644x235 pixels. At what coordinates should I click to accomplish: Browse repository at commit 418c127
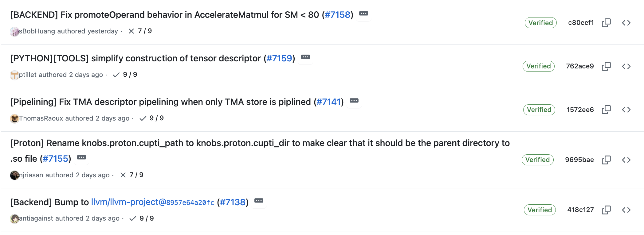click(626, 210)
